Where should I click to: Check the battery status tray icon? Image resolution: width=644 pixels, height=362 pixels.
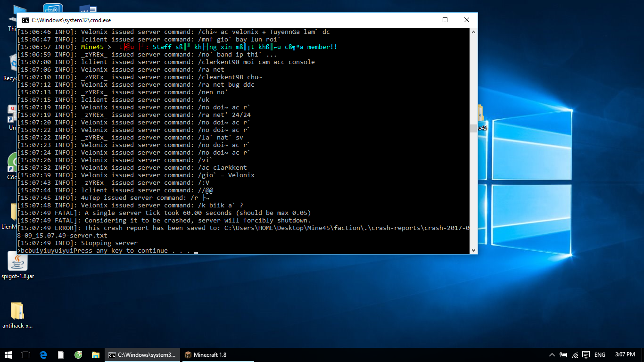564,355
